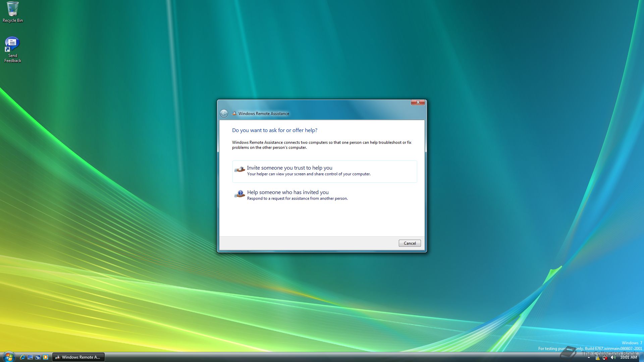This screenshot has width=644, height=362.
Task: Click the Show Desktop strip at taskbar end
Action: 641,357
